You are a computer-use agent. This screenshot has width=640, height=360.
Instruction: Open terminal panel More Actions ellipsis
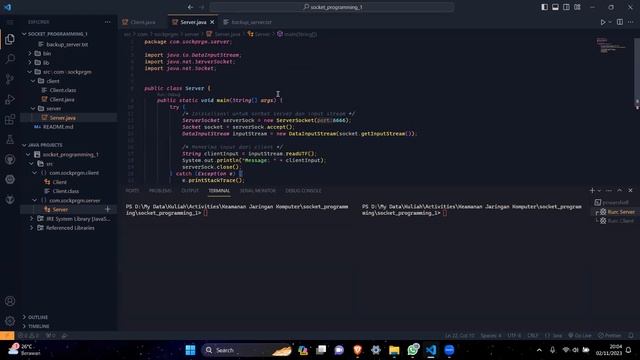click(609, 191)
